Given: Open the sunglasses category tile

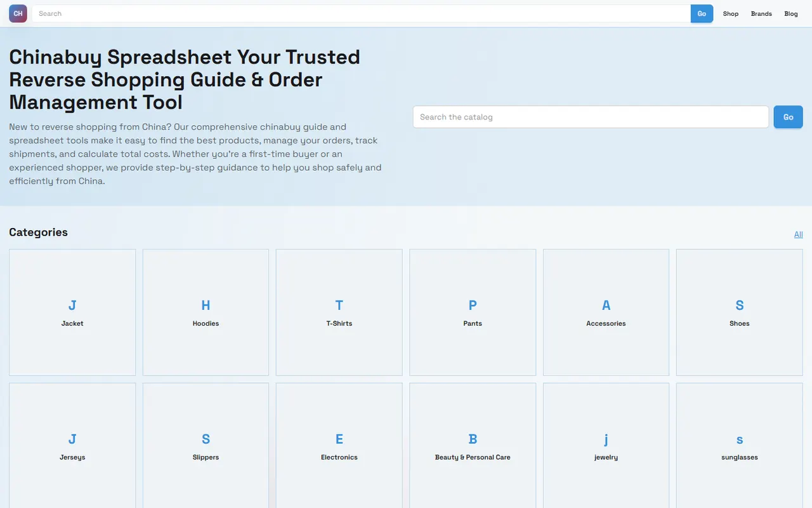Looking at the screenshot, I should [x=740, y=445].
